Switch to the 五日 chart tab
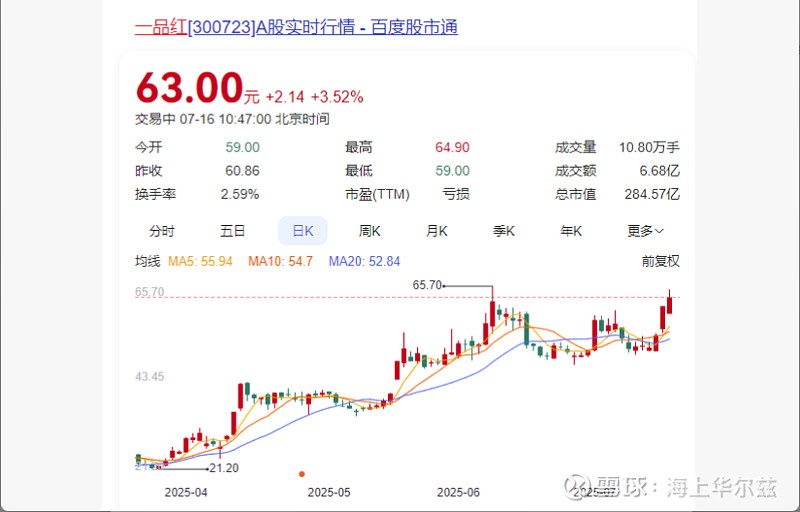Viewport: 800px width, 512px height. [232, 231]
